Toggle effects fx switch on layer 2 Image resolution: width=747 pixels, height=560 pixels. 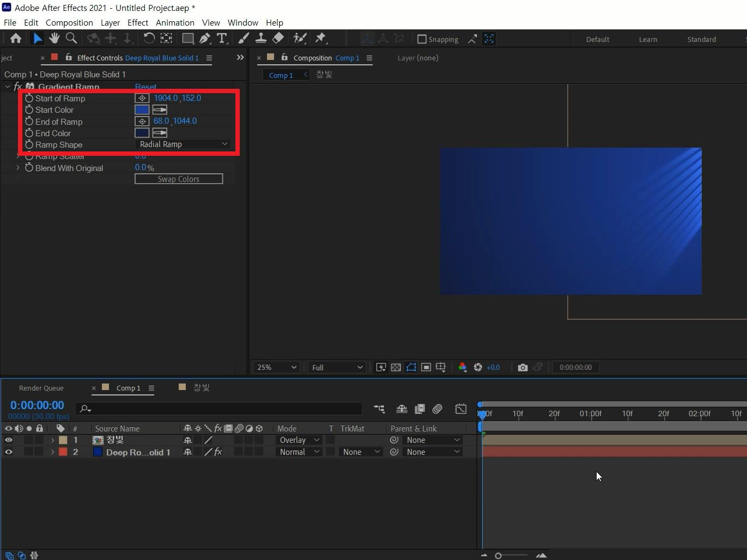(218, 452)
